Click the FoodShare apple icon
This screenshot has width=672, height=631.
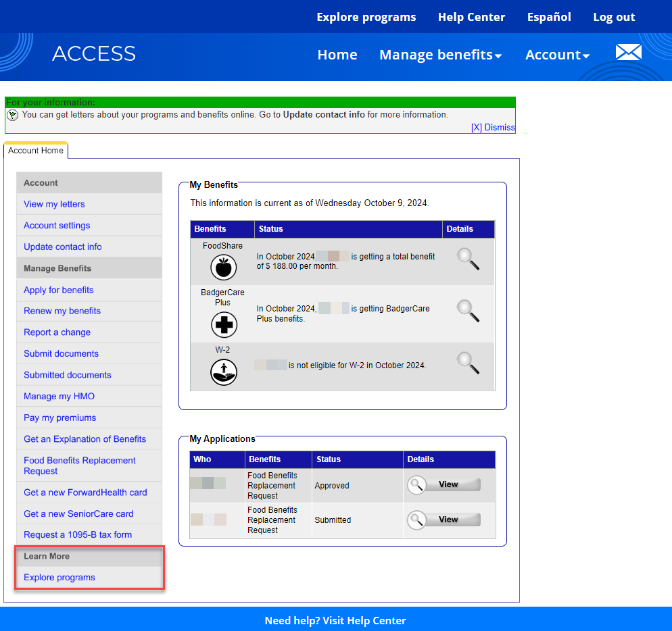coord(223,268)
